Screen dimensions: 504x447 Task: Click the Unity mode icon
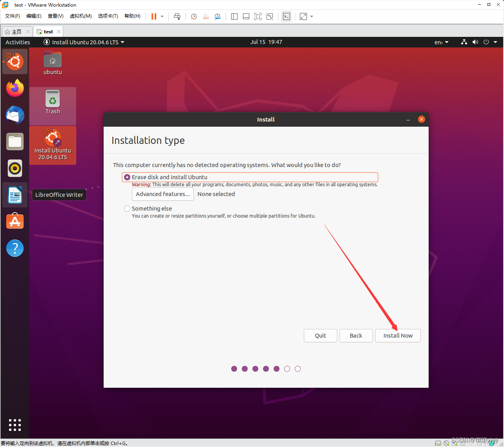coord(270,16)
